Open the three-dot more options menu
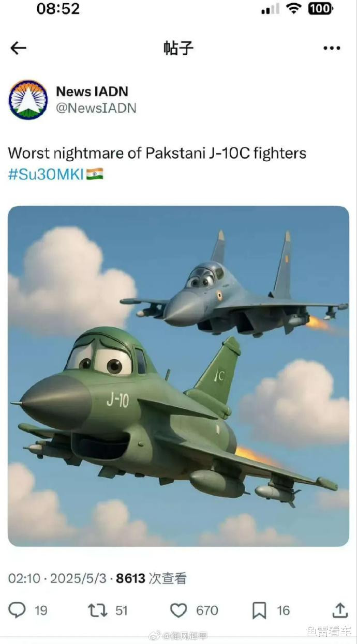 (x=332, y=49)
